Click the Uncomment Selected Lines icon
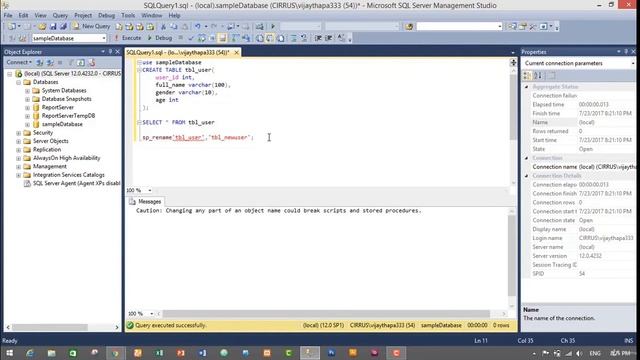Screen dimensions: 640x360 click(x=304, y=38)
